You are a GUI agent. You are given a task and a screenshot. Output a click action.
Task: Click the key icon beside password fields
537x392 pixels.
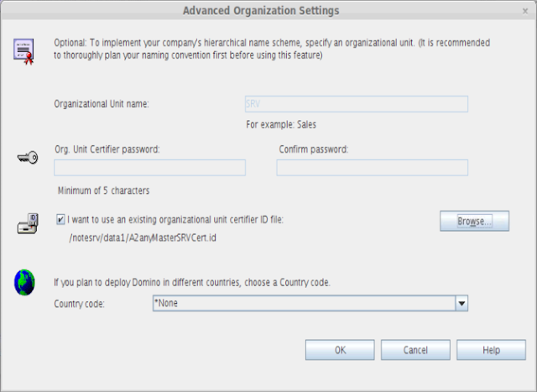pyautogui.click(x=26, y=157)
